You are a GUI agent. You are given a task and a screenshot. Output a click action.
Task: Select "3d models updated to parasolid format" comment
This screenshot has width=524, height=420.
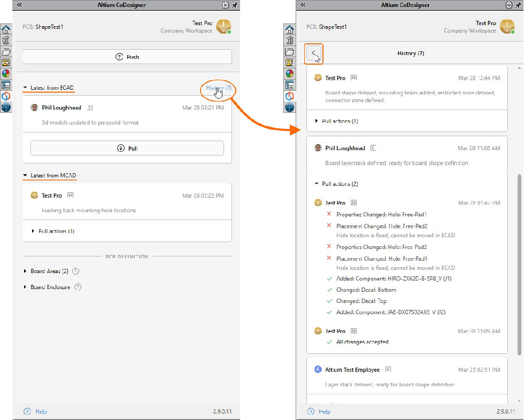(90, 122)
